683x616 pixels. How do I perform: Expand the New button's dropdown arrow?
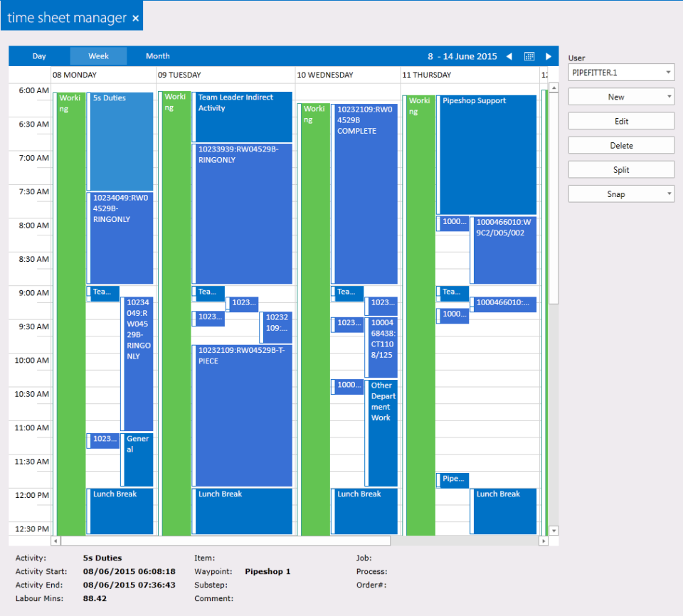tap(667, 96)
